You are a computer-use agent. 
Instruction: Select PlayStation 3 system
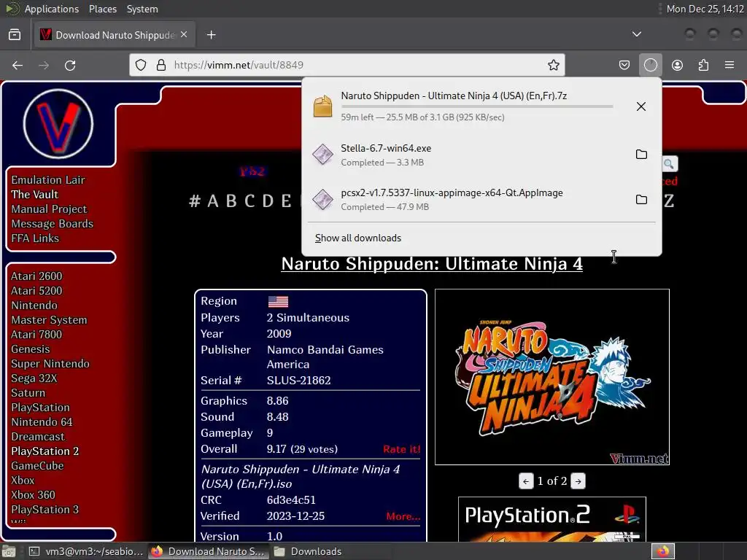(45, 510)
